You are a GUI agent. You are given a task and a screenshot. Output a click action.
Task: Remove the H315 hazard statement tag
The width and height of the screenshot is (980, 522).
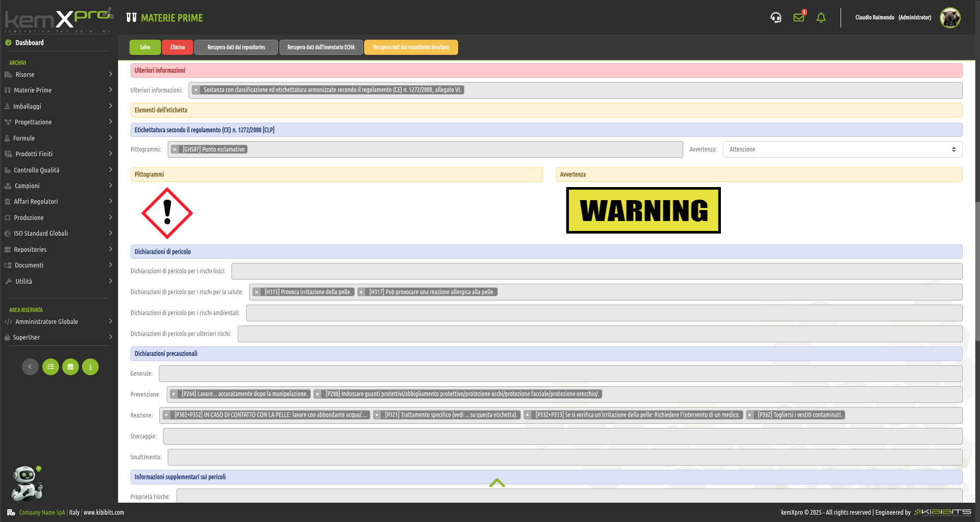pyautogui.click(x=256, y=292)
